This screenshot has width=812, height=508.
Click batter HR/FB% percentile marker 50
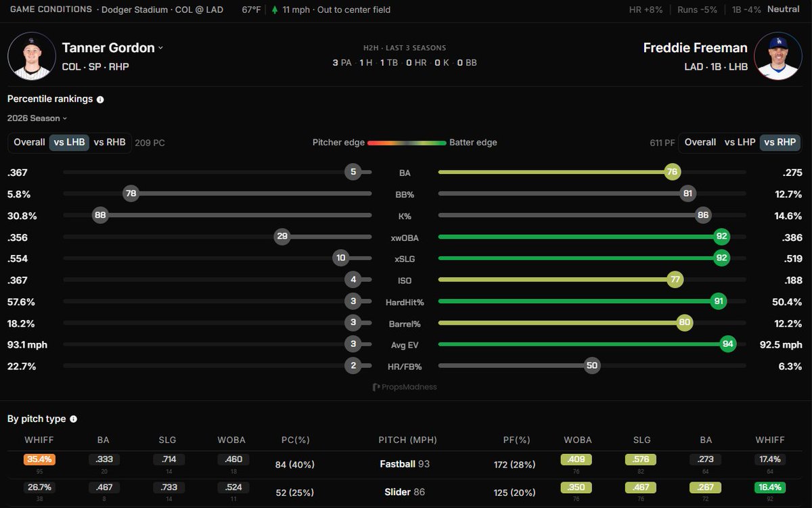point(592,366)
